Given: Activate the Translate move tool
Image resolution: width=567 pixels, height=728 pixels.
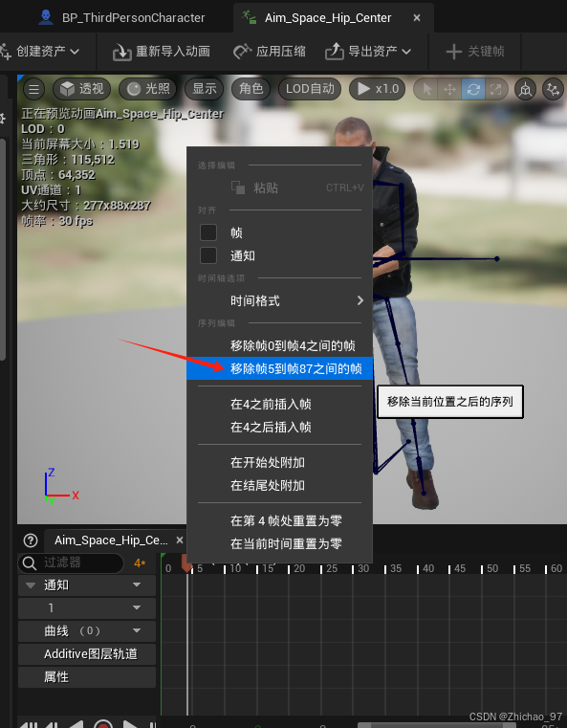Looking at the screenshot, I should [x=450, y=89].
